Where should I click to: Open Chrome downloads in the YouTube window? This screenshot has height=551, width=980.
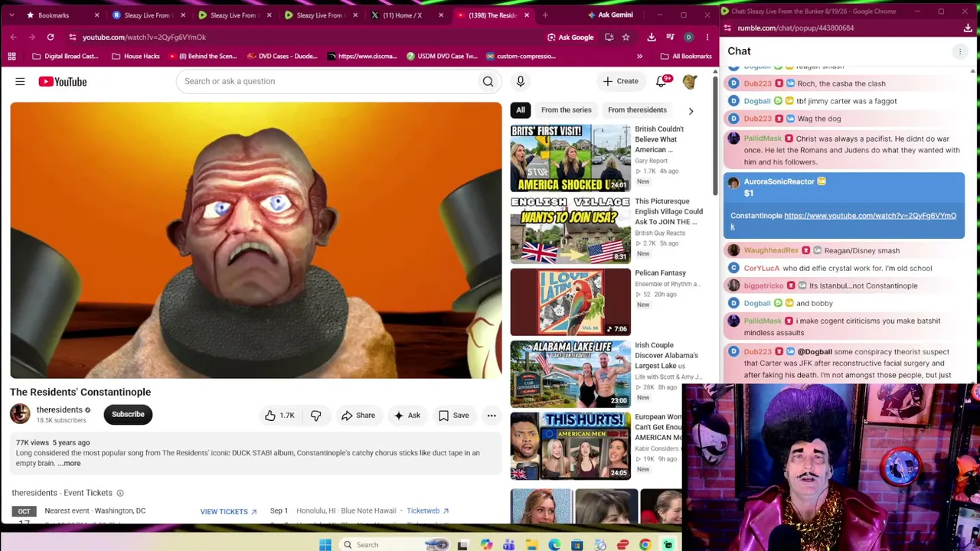[652, 37]
